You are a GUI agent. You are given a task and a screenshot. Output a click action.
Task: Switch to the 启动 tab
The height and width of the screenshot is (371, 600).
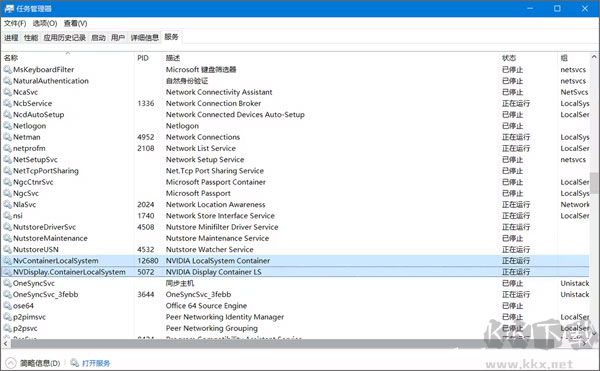point(98,37)
